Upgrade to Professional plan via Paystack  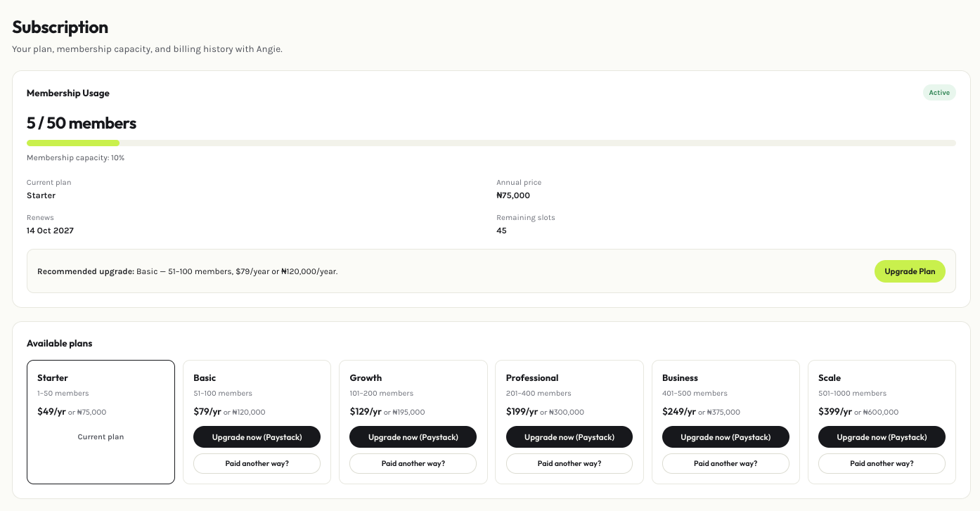click(569, 437)
